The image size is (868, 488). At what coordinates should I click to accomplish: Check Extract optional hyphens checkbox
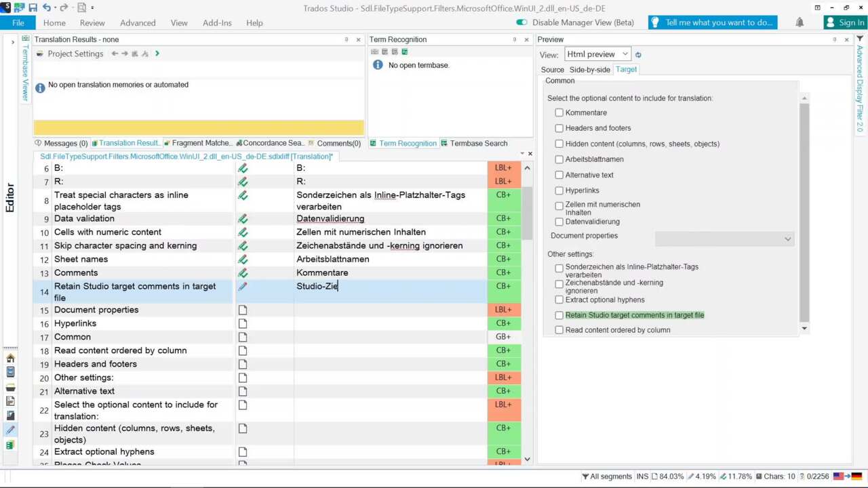point(559,300)
